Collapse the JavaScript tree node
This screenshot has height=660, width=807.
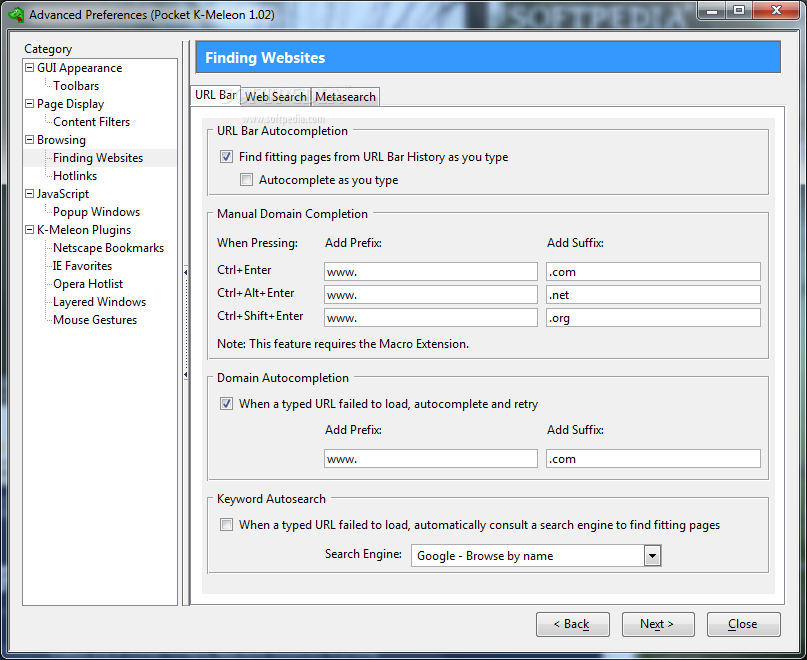tap(29, 194)
